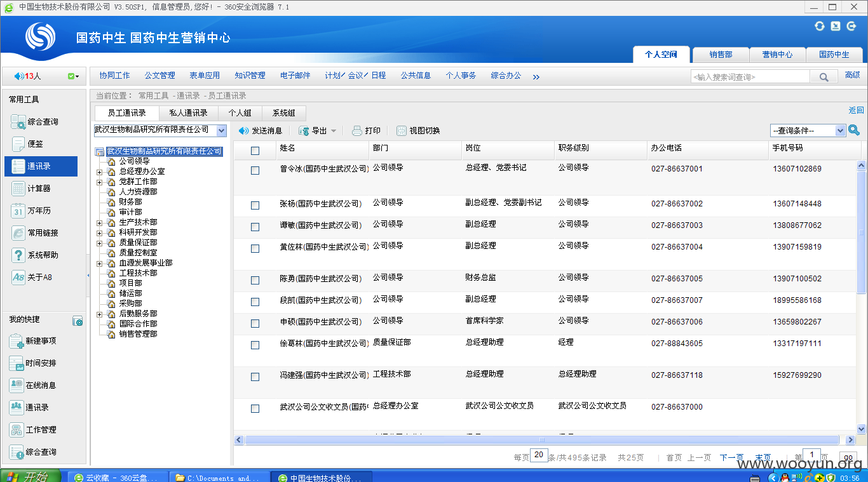
Task: Check the box for 段凯
Action: 255,302
